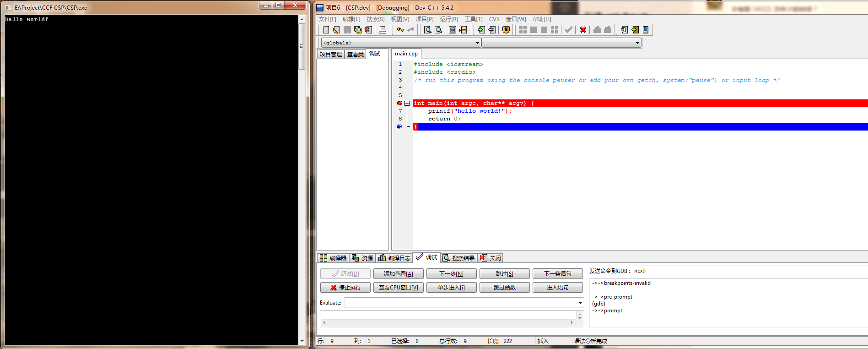Click the Undo arrow icon
This screenshot has height=349, width=868.
400,30
